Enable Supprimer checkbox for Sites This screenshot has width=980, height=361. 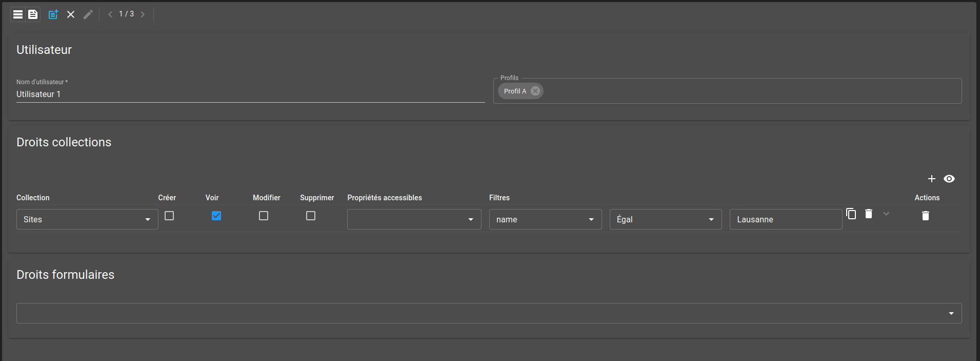tap(311, 216)
